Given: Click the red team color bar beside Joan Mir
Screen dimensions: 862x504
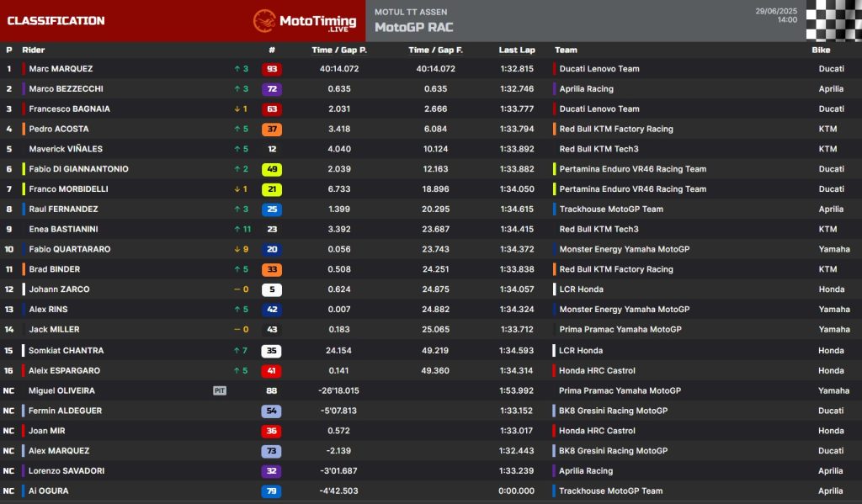Looking at the screenshot, I should 24,431.
